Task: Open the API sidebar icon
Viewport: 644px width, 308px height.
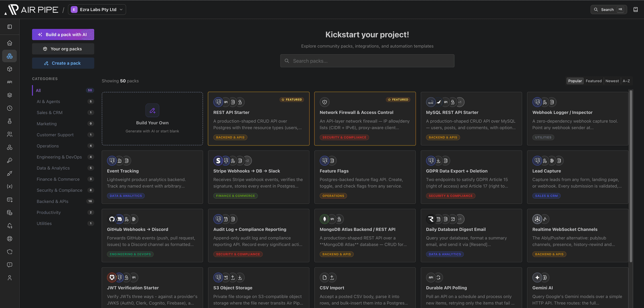Action: click(10, 82)
